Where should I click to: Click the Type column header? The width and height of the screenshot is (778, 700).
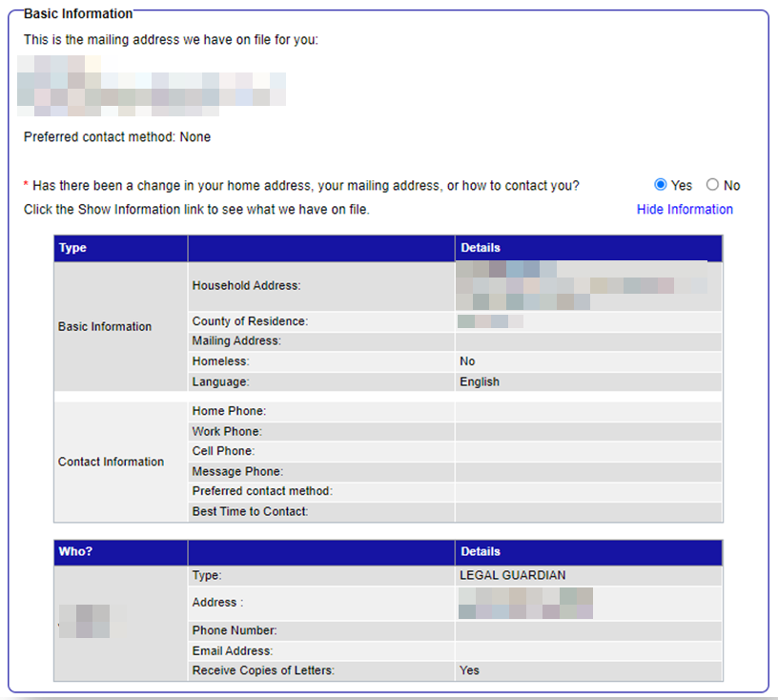click(72, 248)
